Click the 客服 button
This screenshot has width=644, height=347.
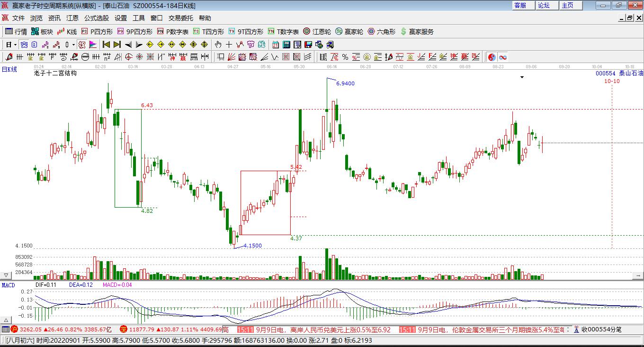[524, 5]
